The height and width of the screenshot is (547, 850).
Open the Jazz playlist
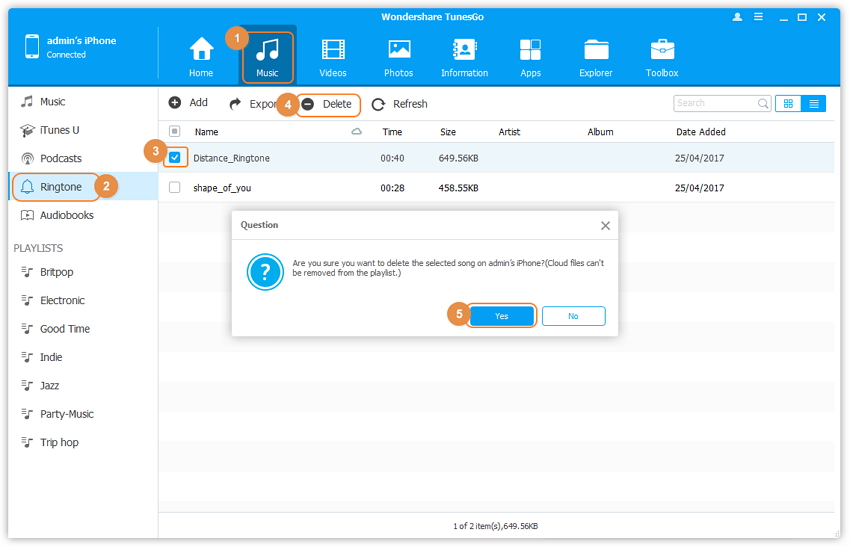coord(49,385)
